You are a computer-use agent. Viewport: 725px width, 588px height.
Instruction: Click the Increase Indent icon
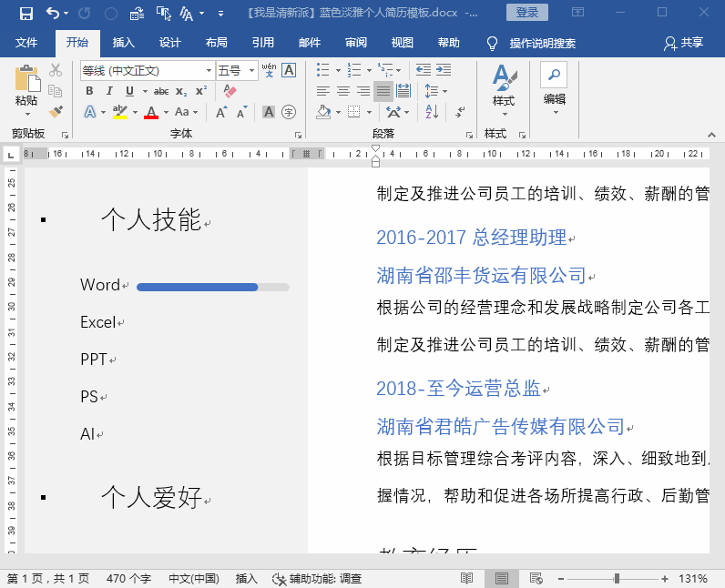click(x=444, y=70)
